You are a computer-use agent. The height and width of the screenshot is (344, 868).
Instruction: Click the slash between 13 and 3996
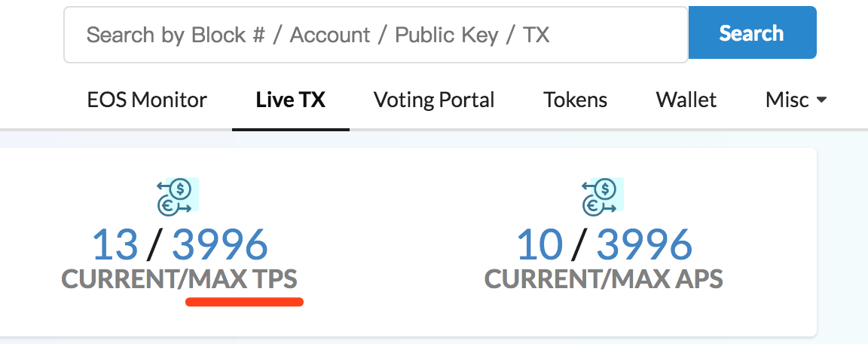click(155, 245)
